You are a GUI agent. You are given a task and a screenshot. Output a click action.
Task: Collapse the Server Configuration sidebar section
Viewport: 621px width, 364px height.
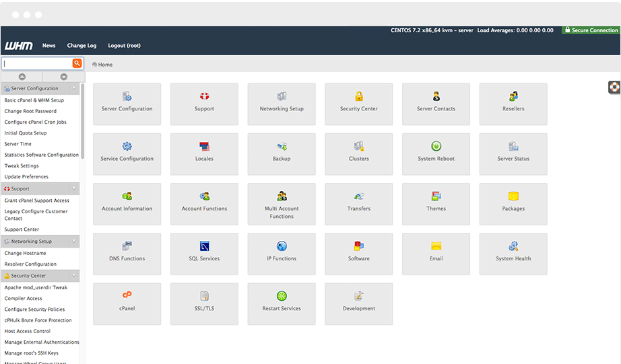coord(73,89)
